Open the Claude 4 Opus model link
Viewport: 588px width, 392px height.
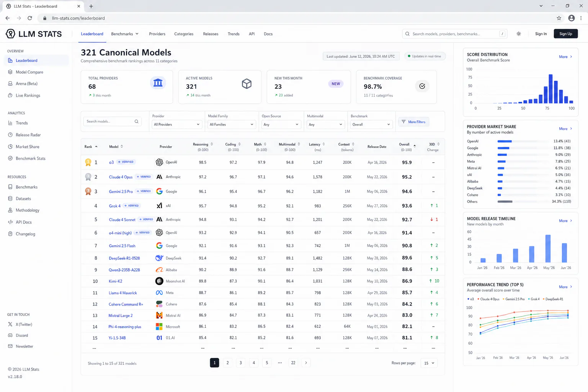pos(121,177)
